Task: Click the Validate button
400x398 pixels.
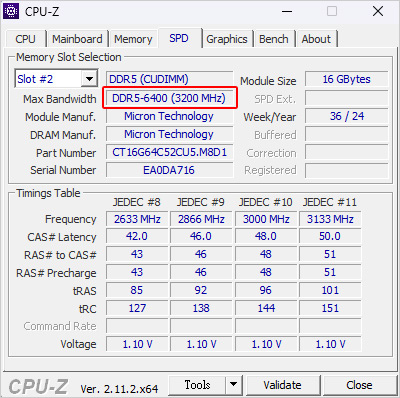Action: [283, 385]
